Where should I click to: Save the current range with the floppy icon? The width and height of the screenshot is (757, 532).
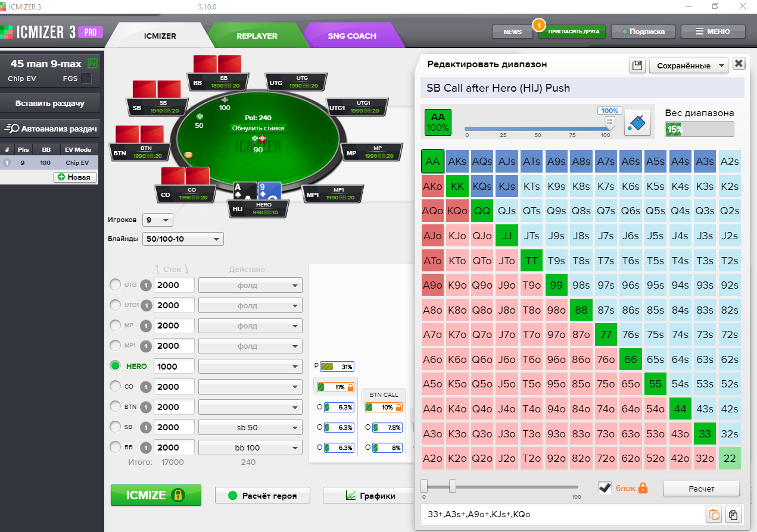[x=637, y=65]
